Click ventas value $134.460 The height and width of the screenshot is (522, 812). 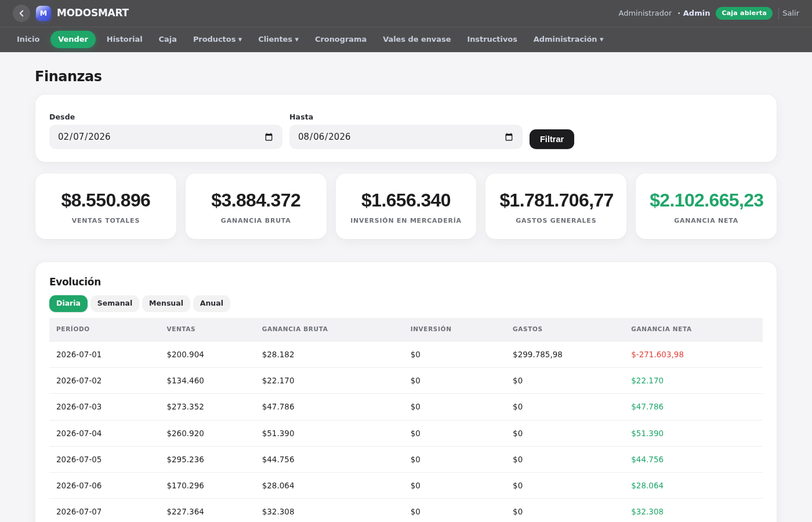point(185,380)
